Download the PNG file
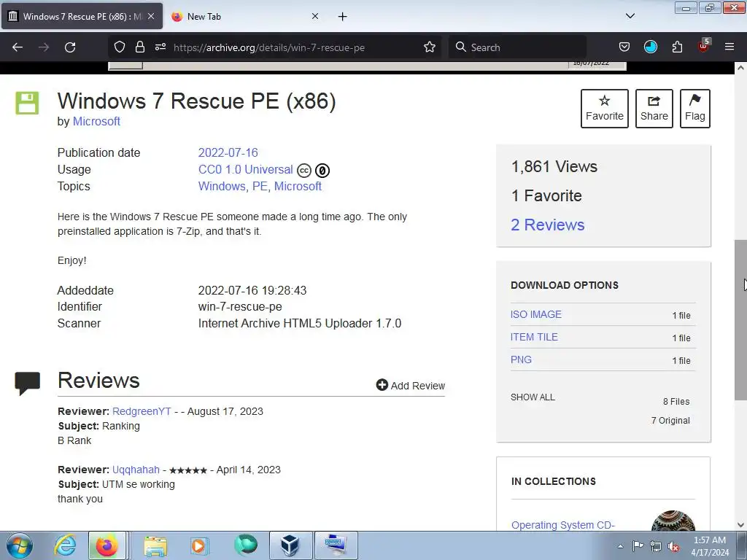This screenshot has height=560, width=747. pos(521,360)
